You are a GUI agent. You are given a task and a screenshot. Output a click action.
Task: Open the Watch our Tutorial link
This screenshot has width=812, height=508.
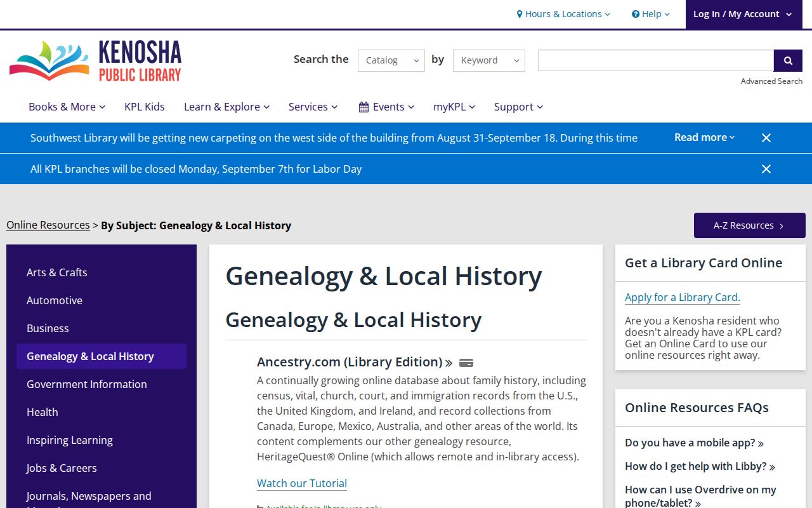[302, 483]
